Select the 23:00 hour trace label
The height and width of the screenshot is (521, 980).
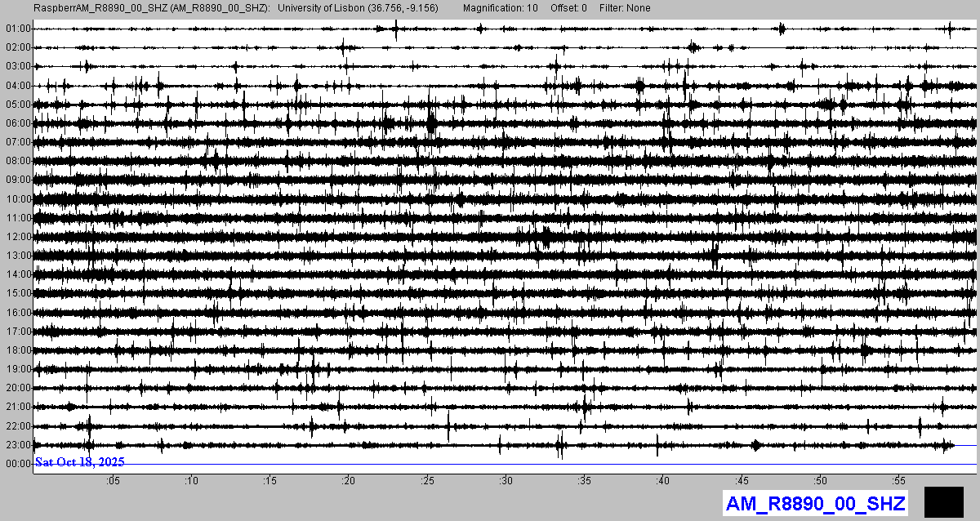point(17,445)
